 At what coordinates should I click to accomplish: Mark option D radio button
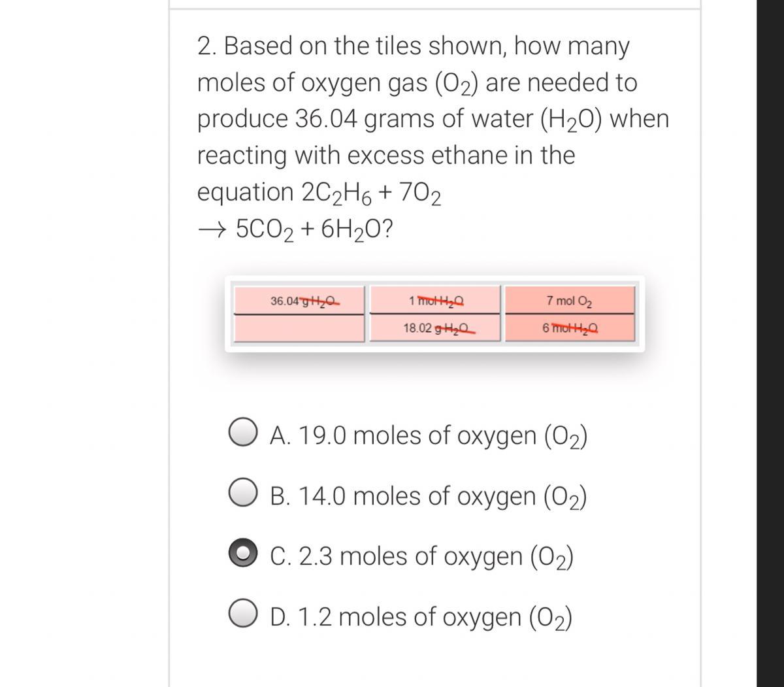(x=242, y=615)
